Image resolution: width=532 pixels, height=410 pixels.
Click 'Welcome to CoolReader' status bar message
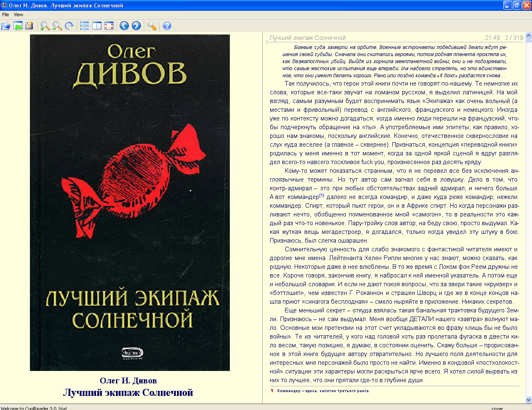[34, 408]
